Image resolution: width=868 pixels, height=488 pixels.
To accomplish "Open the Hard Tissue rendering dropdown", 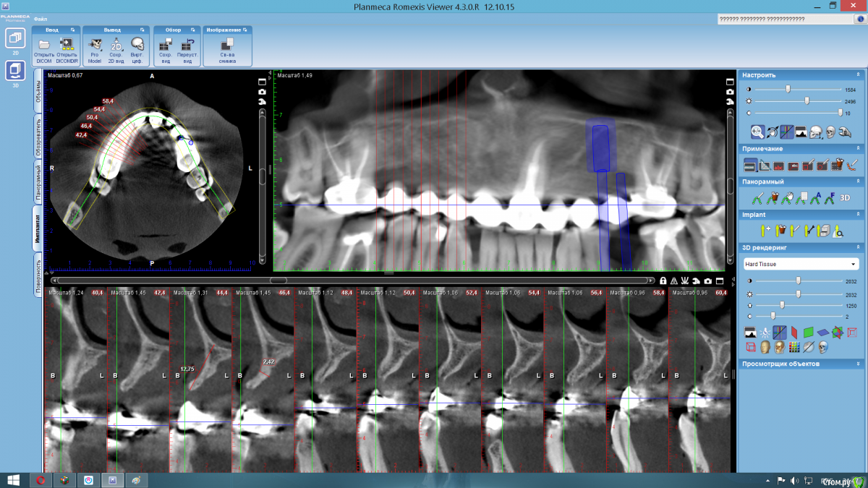I will pyautogui.click(x=801, y=265).
